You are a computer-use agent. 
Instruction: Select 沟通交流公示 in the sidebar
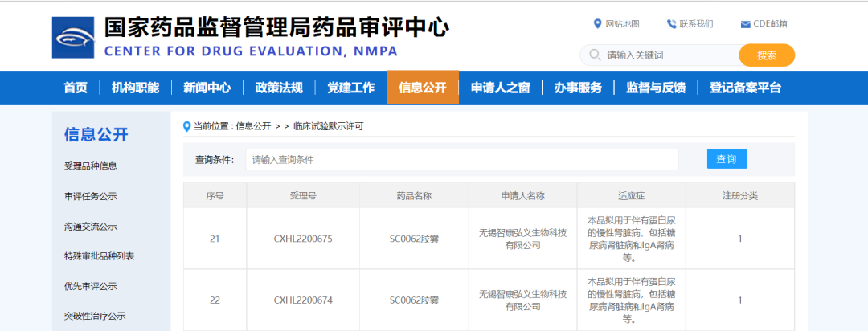pyautogui.click(x=90, y=227)
